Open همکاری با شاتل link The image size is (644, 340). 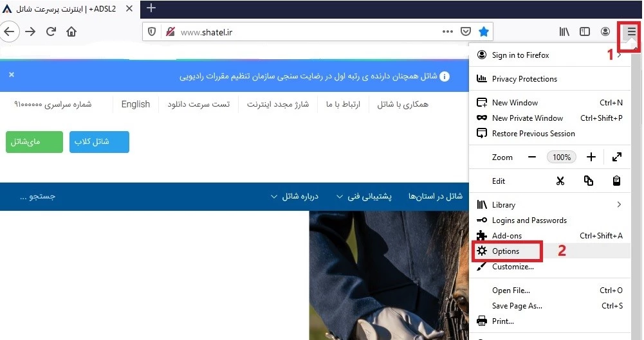[403, 104]
